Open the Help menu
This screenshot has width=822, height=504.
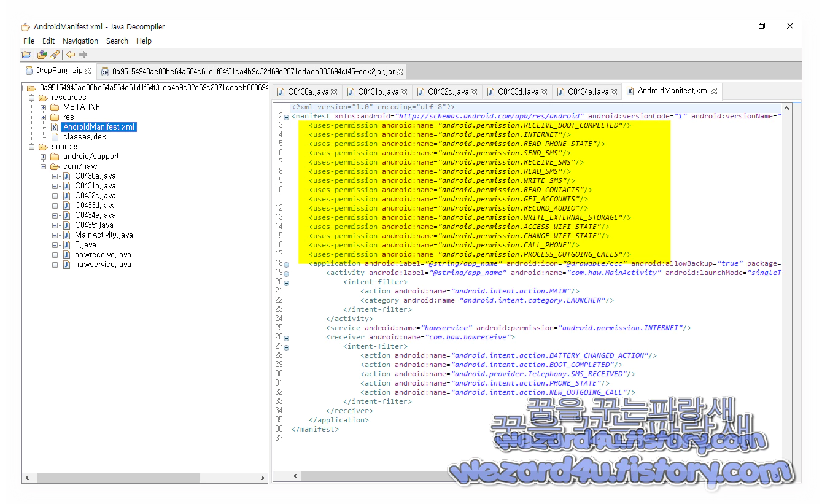click(144, 41)
